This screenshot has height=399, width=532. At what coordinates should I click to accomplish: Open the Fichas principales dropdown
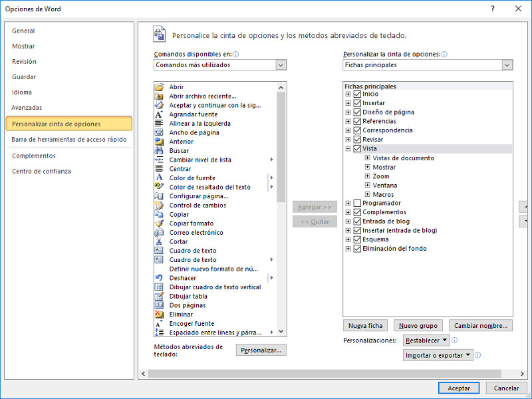507,65
